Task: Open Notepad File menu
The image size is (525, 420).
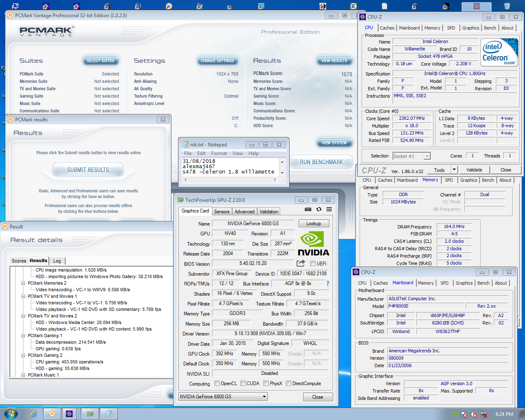Action: click(x=188, y=153)
